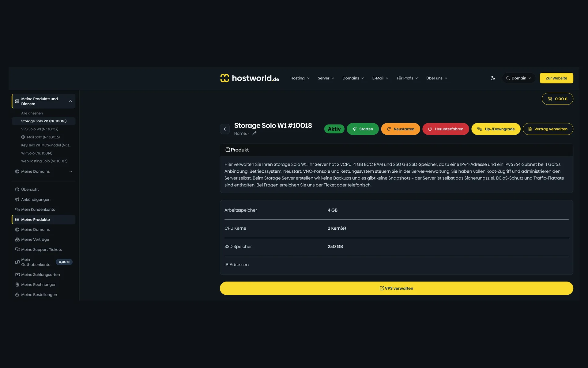Select KeyHelp WHMCS-Modul entry
588x368 pixels.
pyautogui.click(x=46, y=145)
